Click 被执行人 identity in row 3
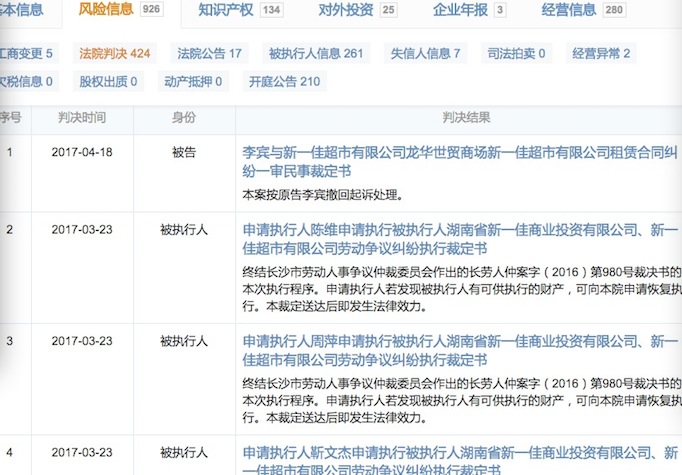This screenshot has width=682, height=475. tap(184, 341)
